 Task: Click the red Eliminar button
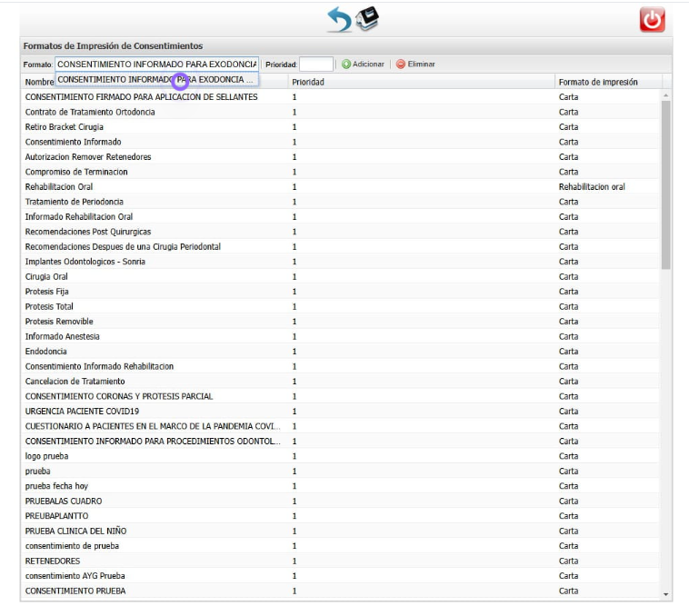point(415,65)
